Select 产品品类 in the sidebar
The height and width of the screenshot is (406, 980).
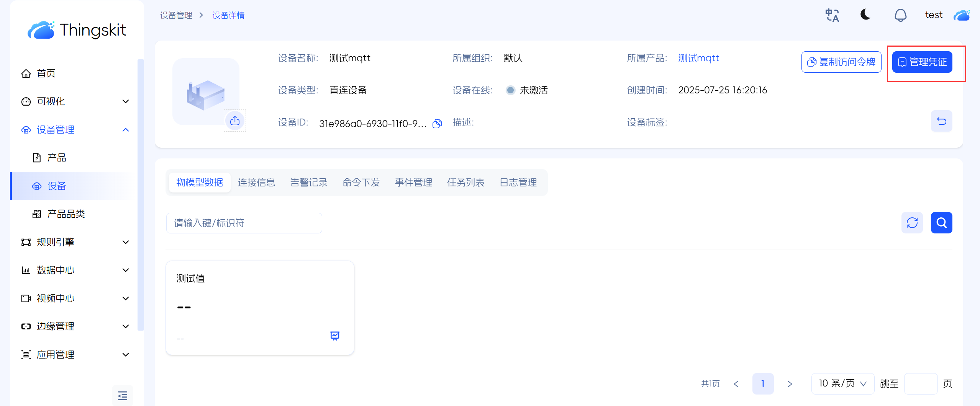[66, 214]
